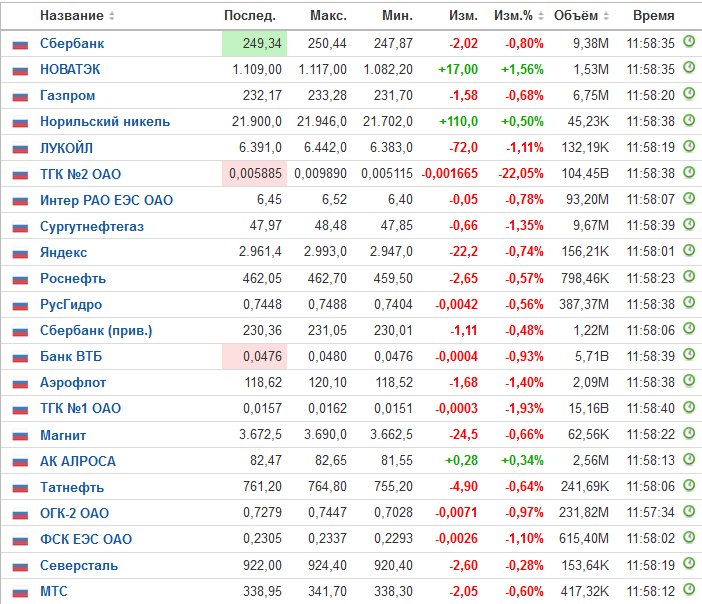Click НОВАТЭК change value +1,56%
Image resolution: width=702 pixels, height=604 pixels.
(x=522, y=69)
